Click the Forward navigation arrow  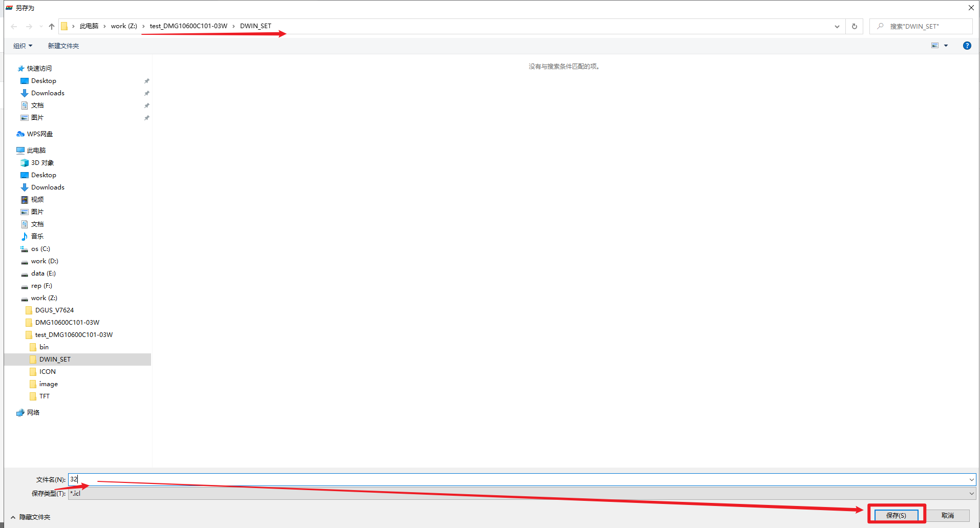(x=29, y=27)
